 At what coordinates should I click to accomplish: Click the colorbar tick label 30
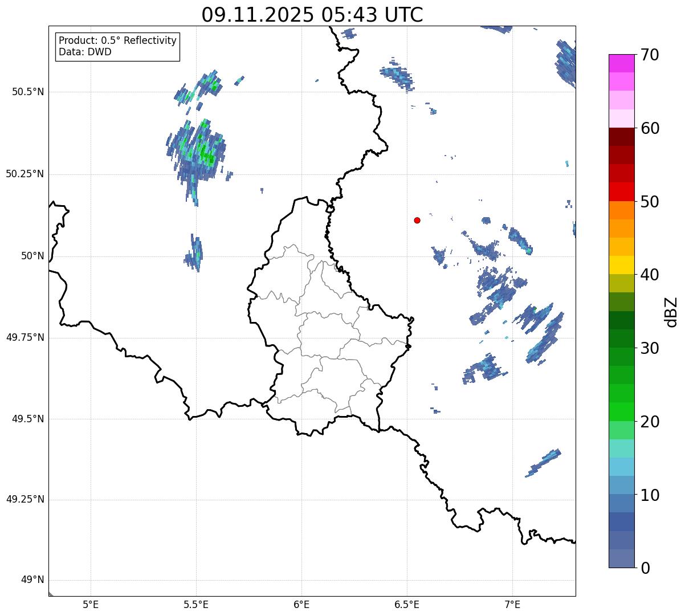coord(650,348)
